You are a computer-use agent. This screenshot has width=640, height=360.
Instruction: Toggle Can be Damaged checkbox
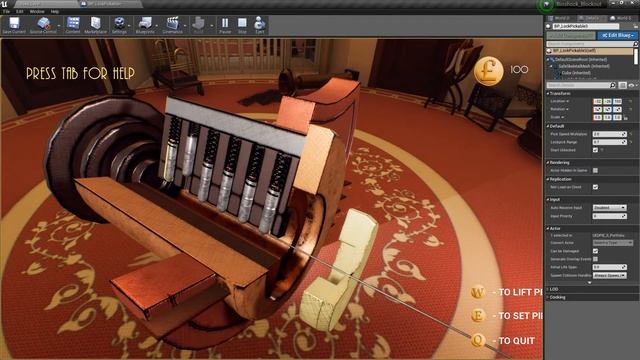595,251
